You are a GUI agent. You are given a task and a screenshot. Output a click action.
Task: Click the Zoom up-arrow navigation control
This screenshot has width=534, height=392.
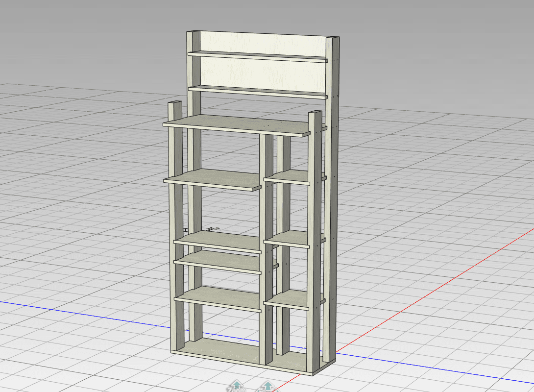point(236,387)
